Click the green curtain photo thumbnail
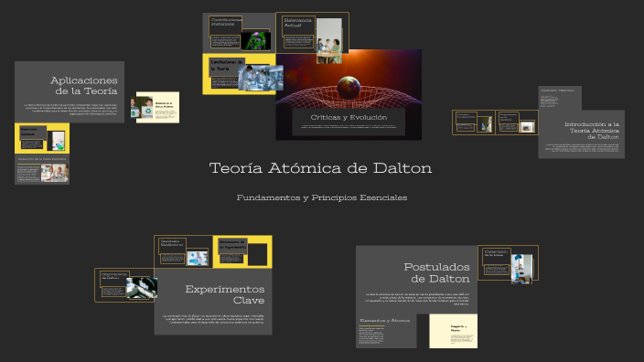 [x=485, y=124]
